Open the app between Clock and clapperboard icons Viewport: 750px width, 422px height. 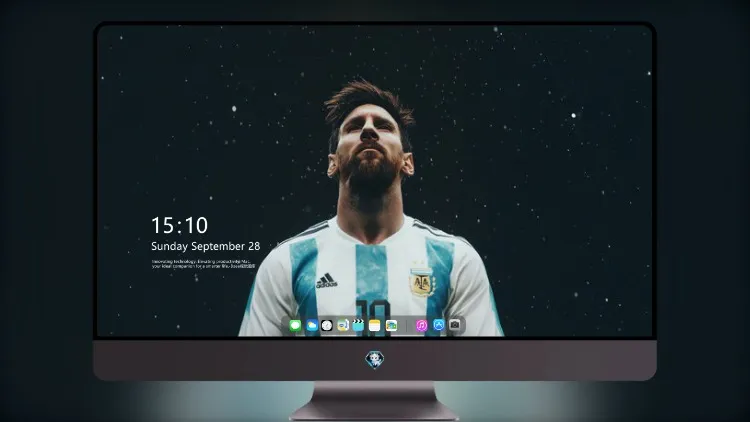[x=343, y=326]
